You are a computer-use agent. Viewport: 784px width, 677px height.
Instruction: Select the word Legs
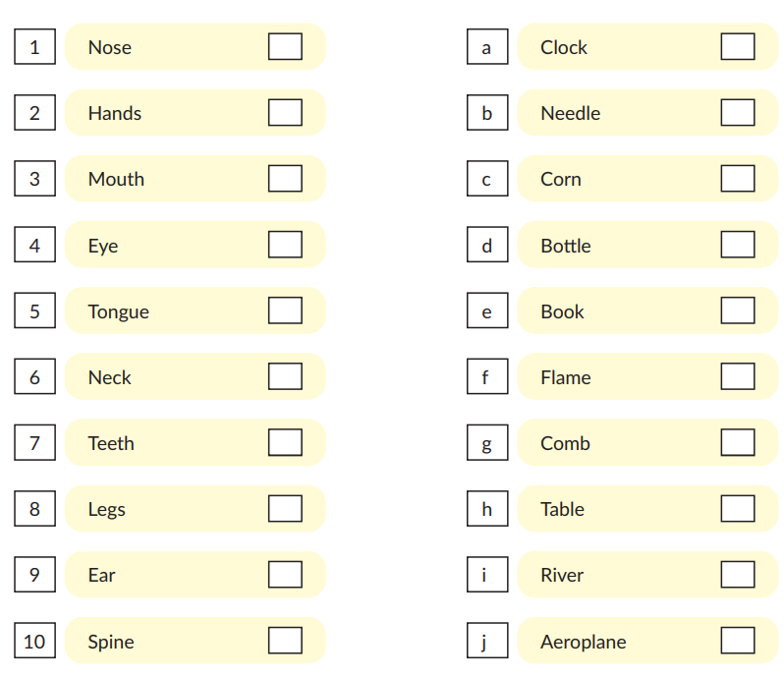pyautogui.click(x=106, y=509)
